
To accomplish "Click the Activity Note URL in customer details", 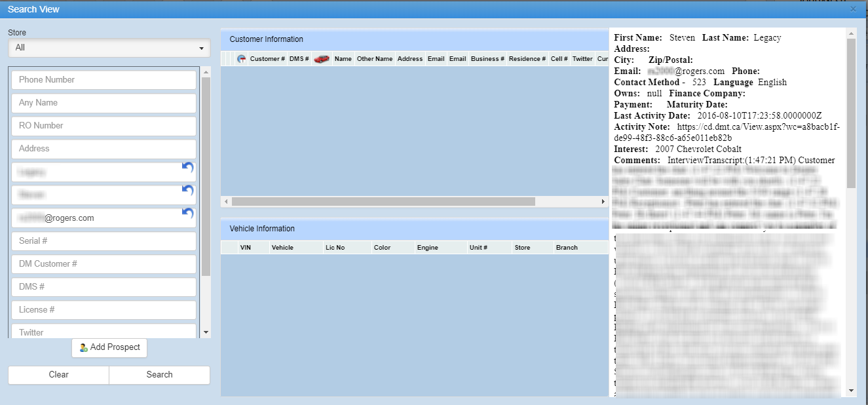I will click(x=727, y=132).
